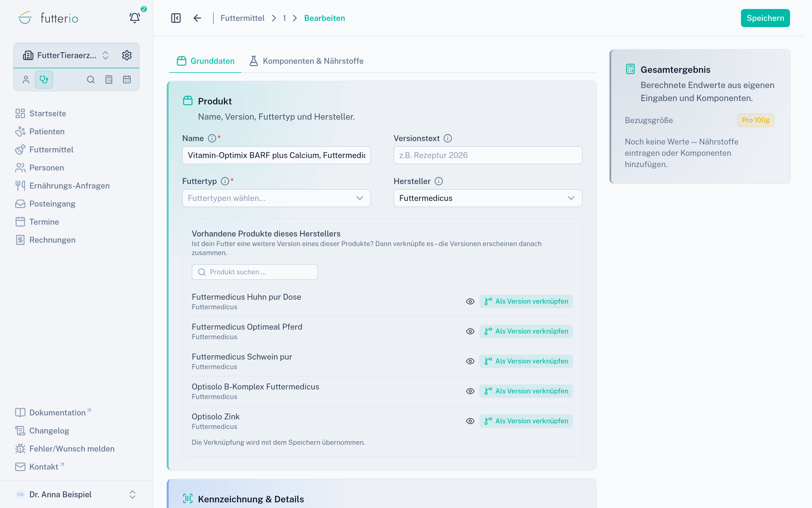Preview Futtermedicus Optimeal Pferd

[x=470, y=331]
